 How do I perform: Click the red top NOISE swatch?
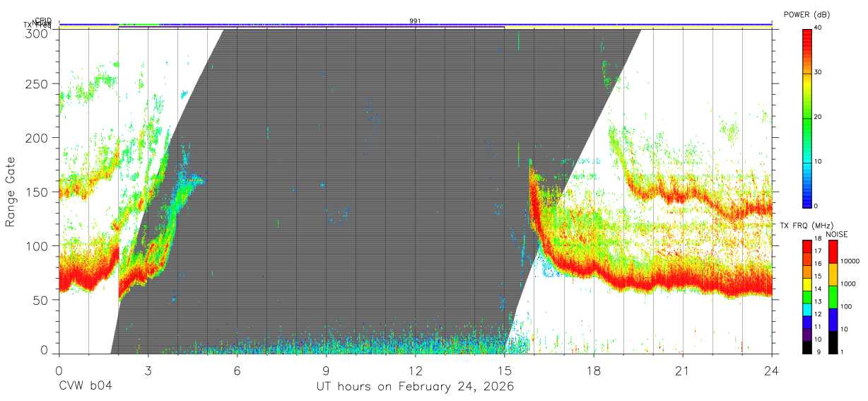coord(833,252)
